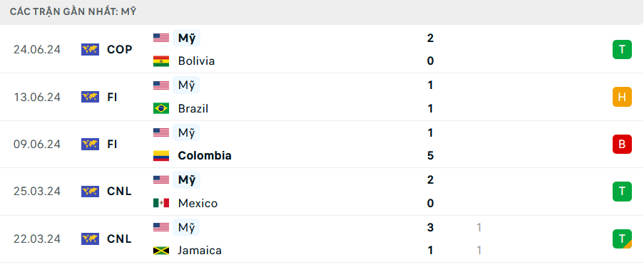Click the Bolivia flag icon
This screenshot has height=272, width=644.
[161, 61]
